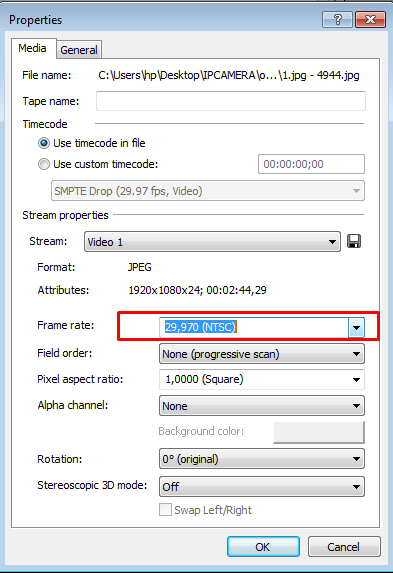393x573 pixels.
Task: Select Use timecode in file option
Action: tap(44, 143)
